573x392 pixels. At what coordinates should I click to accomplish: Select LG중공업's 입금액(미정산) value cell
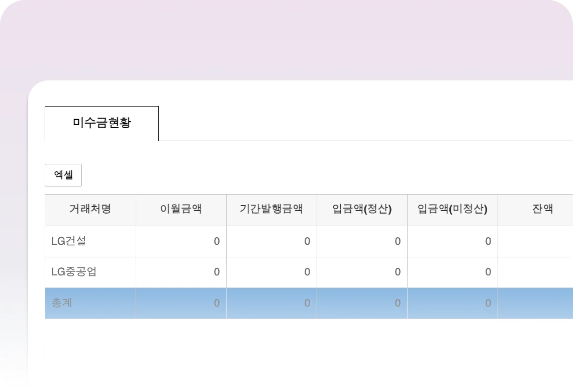452,272
